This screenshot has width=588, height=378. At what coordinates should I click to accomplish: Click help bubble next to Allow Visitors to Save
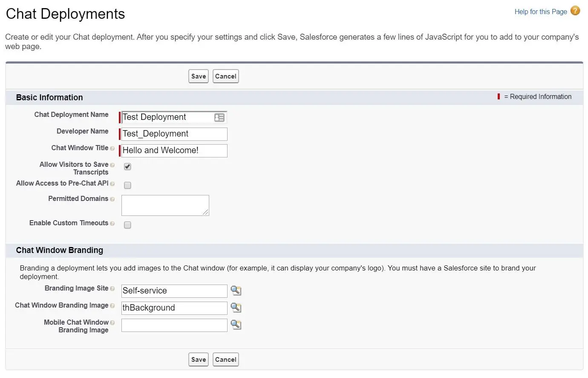[112, 165]
